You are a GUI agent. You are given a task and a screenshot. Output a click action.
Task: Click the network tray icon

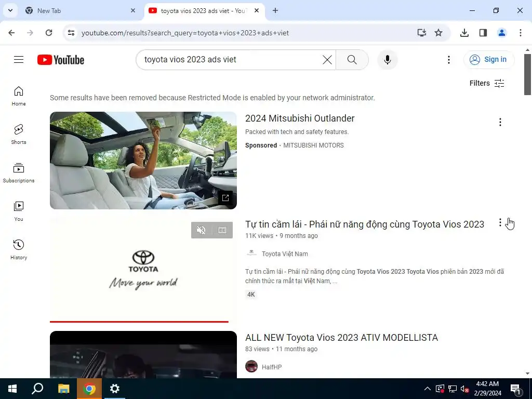(x=453, y=389)
